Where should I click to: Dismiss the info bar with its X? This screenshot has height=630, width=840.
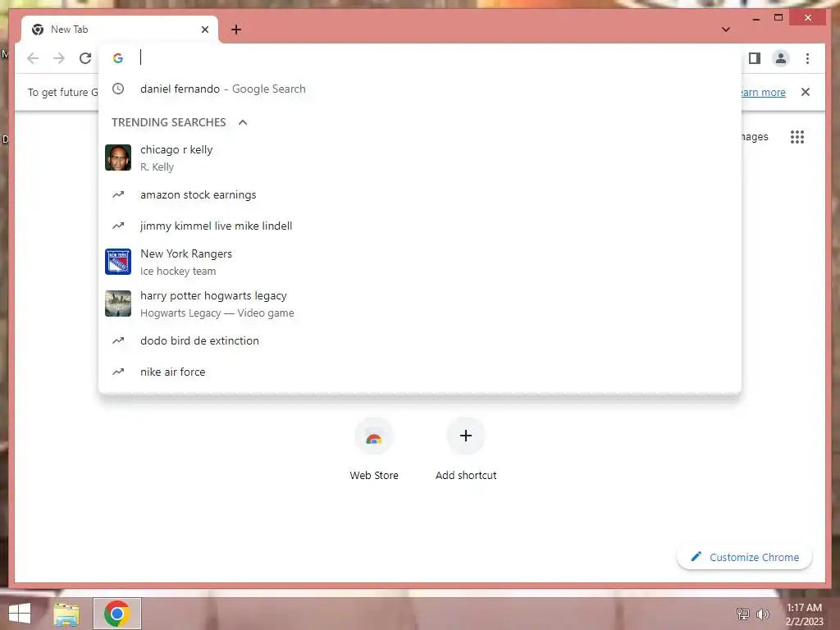click(x=806, y=92)
